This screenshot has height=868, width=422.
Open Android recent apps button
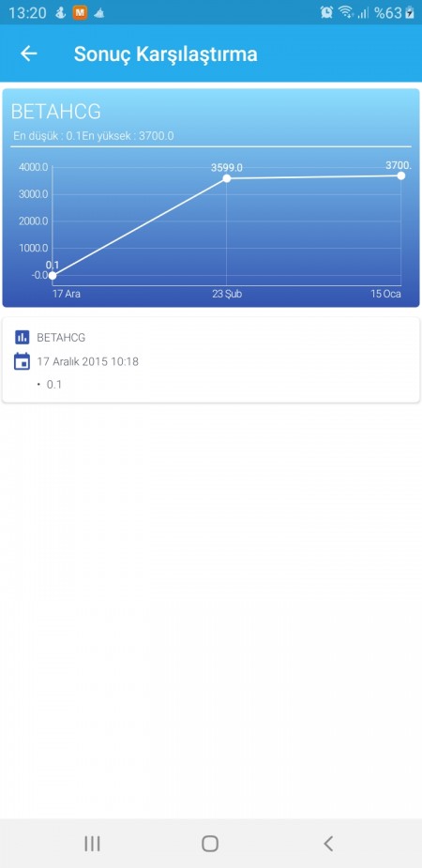point(92,844)
